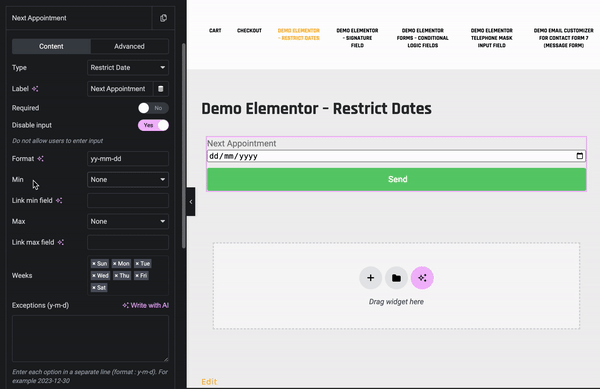
Task: Collapse the editor panel with arrow handle
Action: coord(191,202)
